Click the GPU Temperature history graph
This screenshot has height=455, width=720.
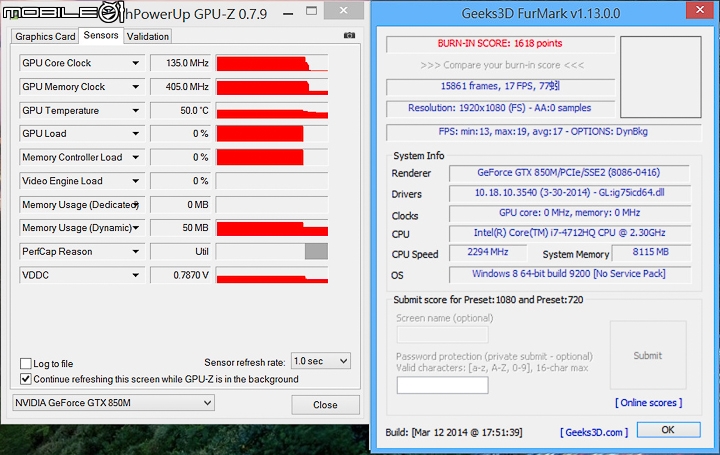(272, 111)
